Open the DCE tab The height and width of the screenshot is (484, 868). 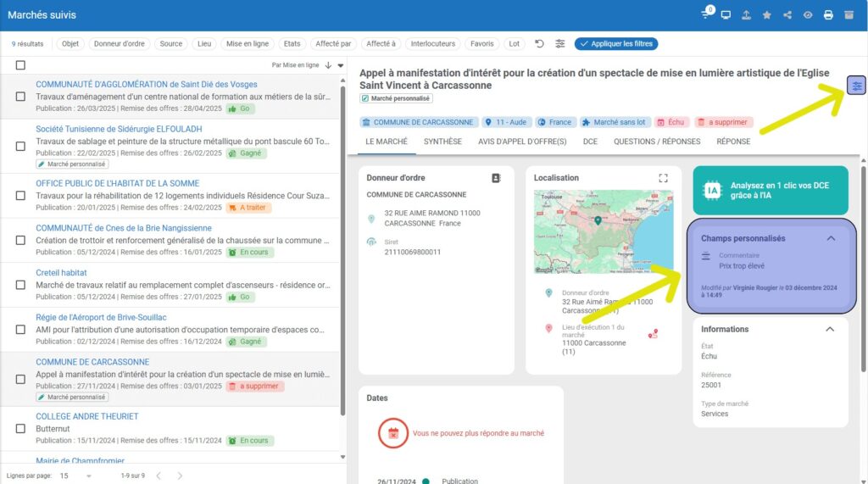[590, 142]
